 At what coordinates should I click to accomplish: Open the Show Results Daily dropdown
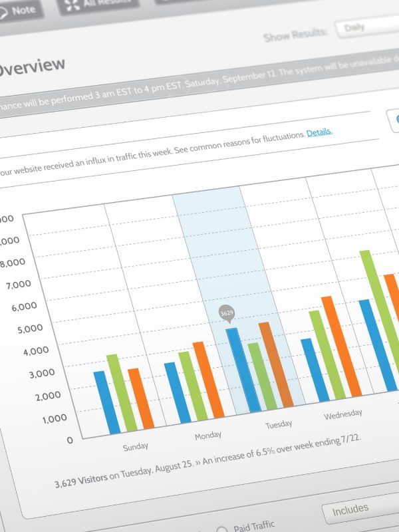pyautogui.click(x=368, y=26)
